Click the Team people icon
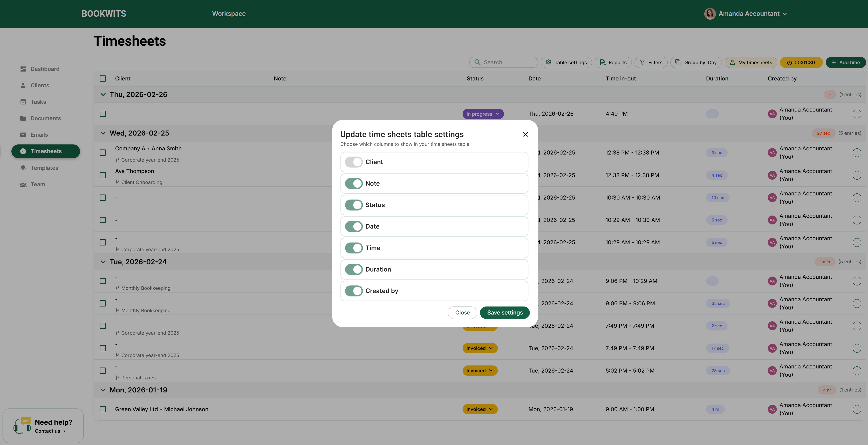The image size is (868, 445). 23,184
